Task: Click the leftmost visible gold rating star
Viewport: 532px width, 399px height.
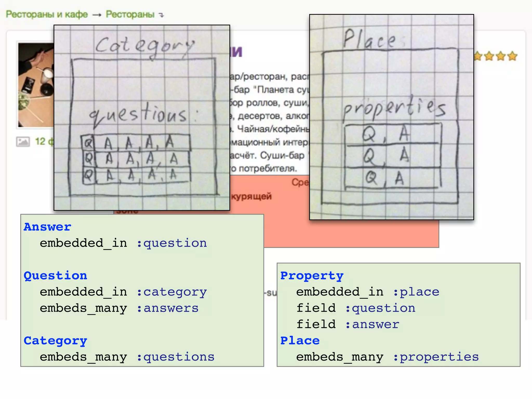Action: pyautogui.click(x=478, y=56)
